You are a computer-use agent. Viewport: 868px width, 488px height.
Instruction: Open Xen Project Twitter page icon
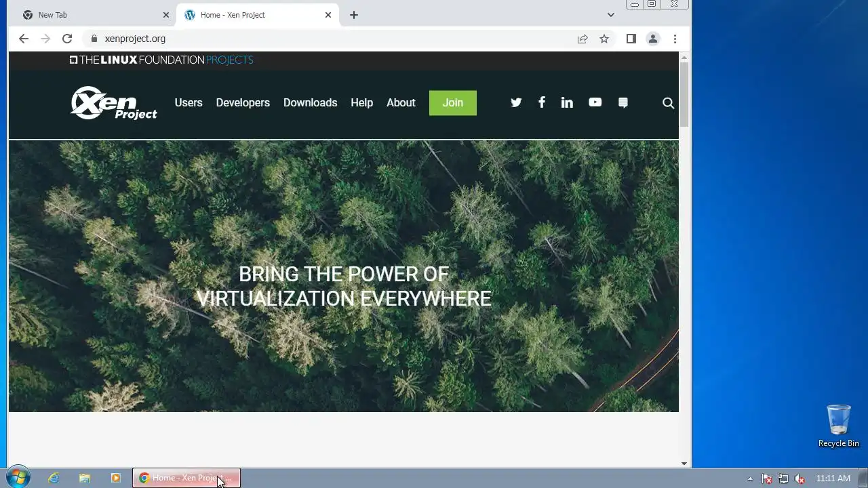click(x=516, y=102)
